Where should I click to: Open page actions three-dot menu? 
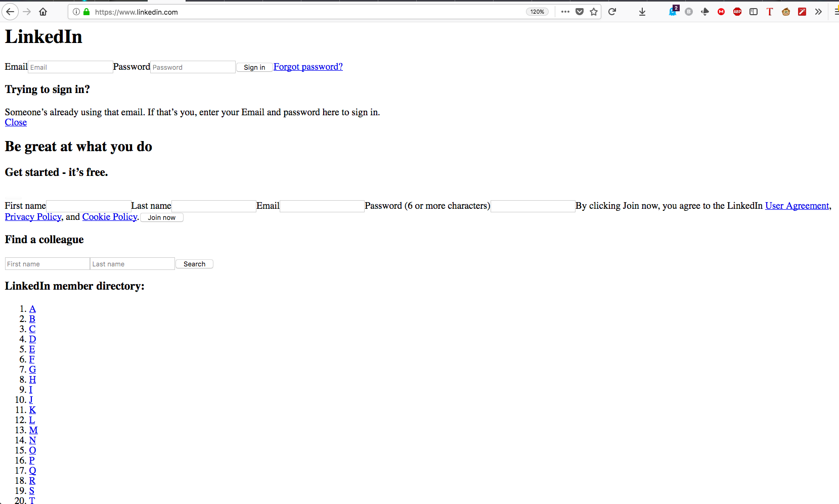(565, 12)
